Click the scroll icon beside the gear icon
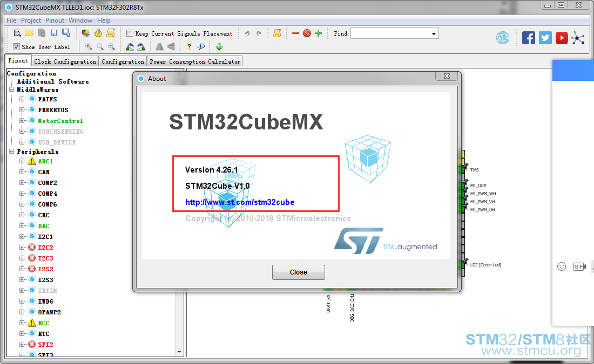The width and height of the screenshot is (594, 364). [111, 33]
